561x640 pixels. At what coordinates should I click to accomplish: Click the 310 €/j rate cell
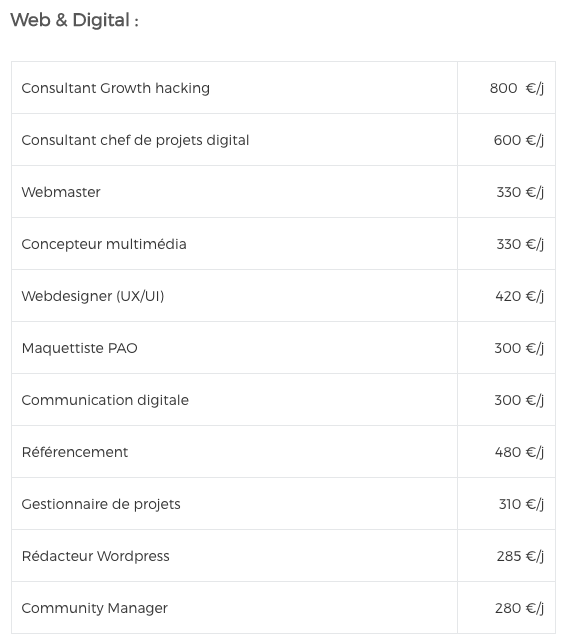(506, 504)
